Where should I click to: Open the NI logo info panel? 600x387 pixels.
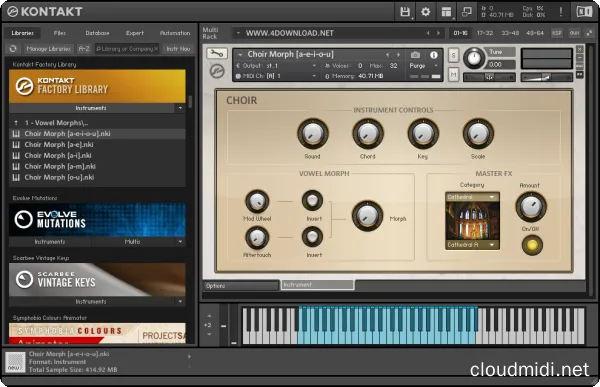click(x=584, y=12)
